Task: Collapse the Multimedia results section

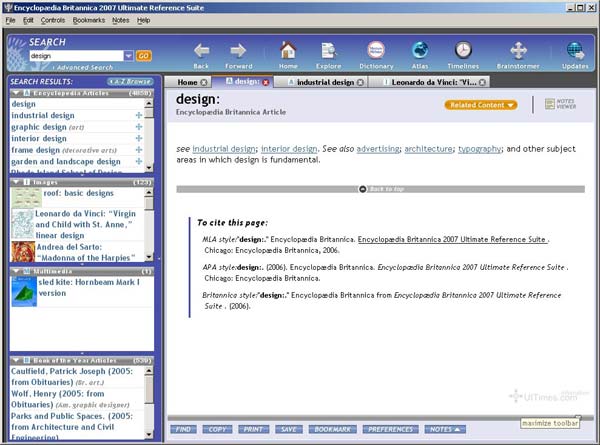Action: click(x=16, y=271)
